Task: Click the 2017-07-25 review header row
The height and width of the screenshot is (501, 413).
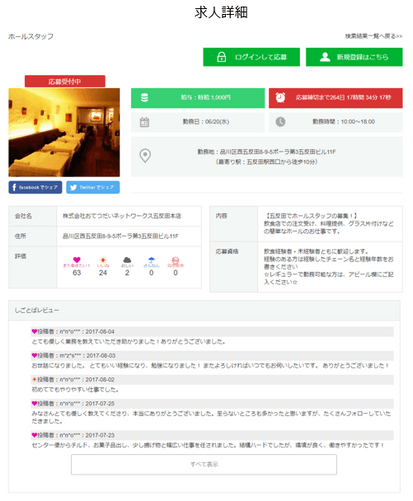Action: [x=212, y=404]
